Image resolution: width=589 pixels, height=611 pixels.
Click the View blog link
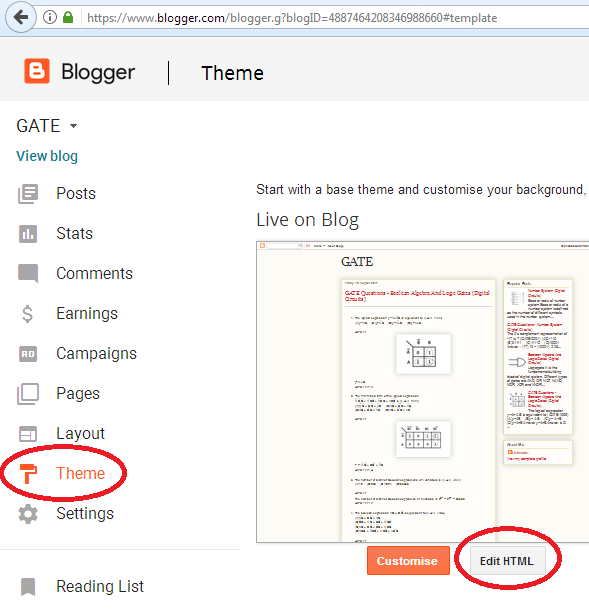point(47,156)
